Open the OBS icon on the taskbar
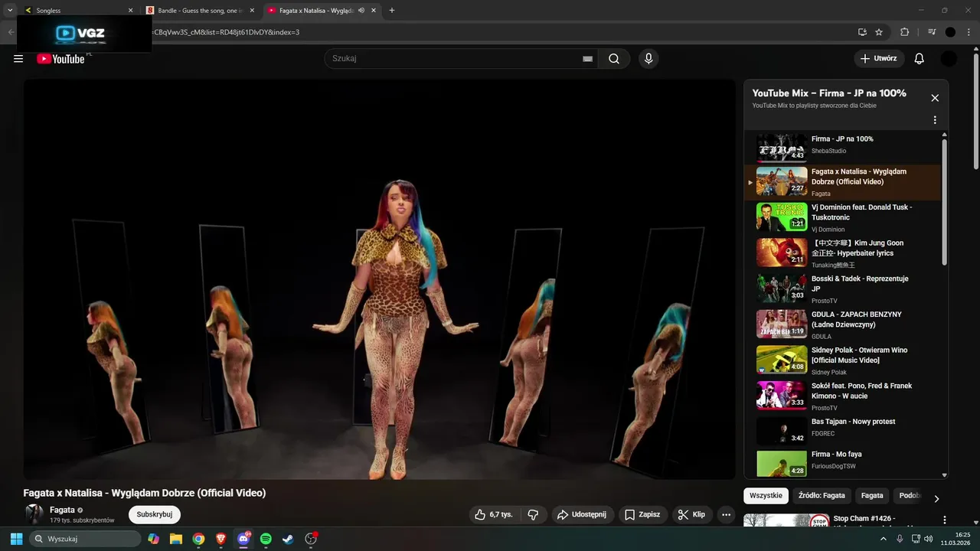The height and width of the screenshot is (551, 980). point(311,539)
